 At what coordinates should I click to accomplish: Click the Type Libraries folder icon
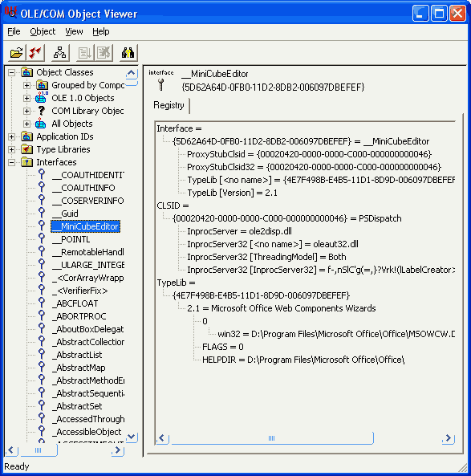pos(26,149)
